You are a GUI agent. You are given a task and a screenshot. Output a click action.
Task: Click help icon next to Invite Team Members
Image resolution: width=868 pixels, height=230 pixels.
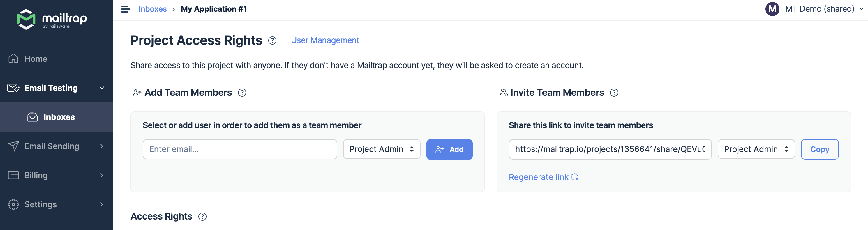(x=614, y=93)
